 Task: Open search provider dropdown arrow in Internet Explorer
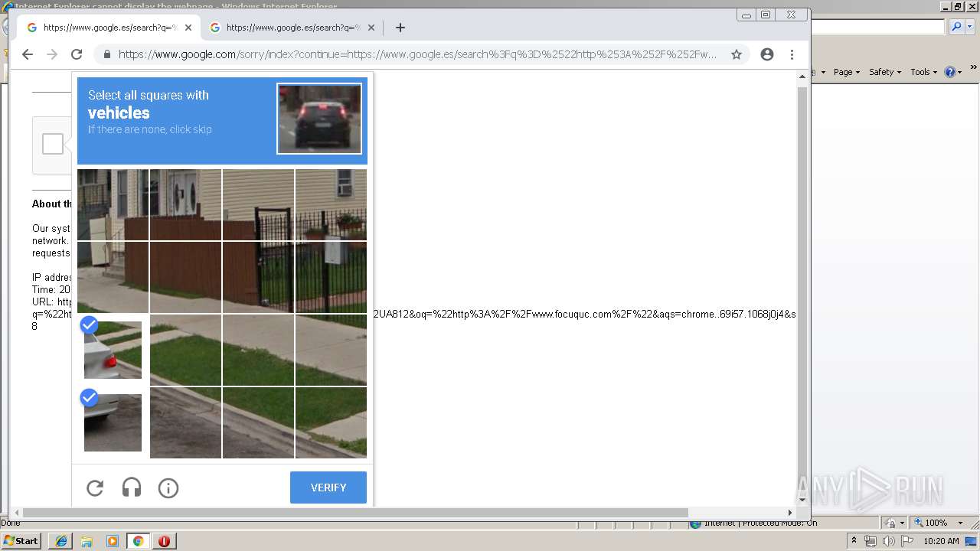969,27
